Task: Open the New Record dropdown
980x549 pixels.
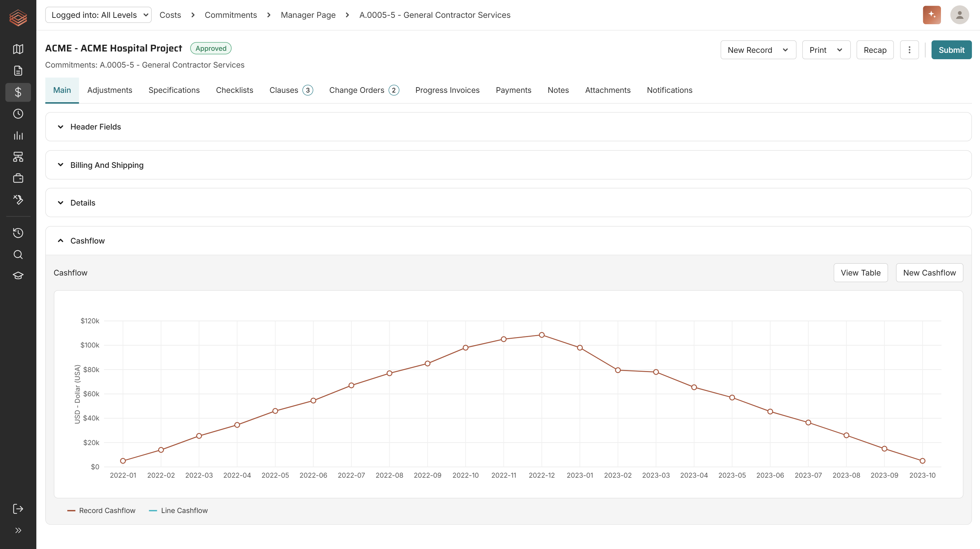Action: click(758, 50)
